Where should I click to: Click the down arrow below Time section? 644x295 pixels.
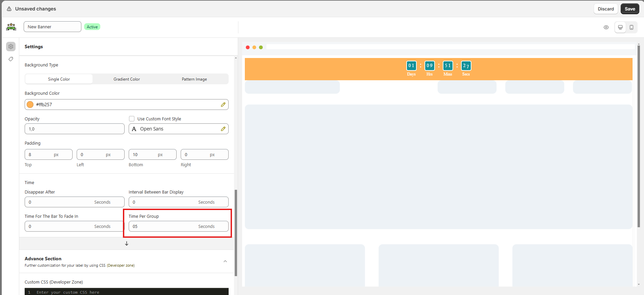click(127, 243)
